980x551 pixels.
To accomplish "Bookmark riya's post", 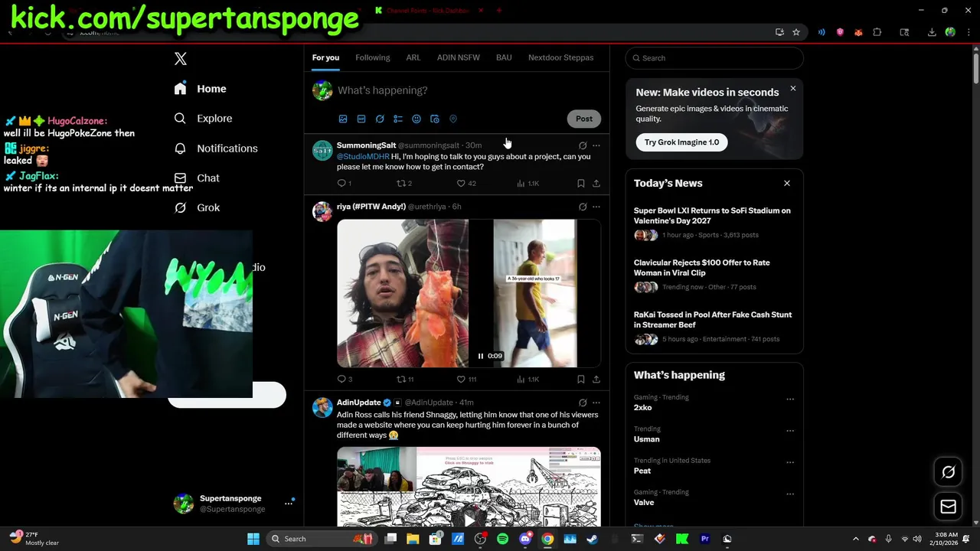I will 581,380.
